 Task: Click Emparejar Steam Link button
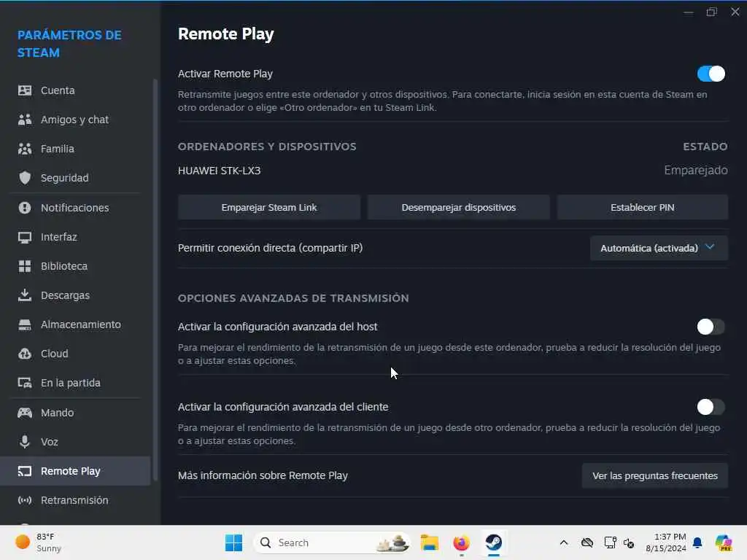(x=269, y=208)
